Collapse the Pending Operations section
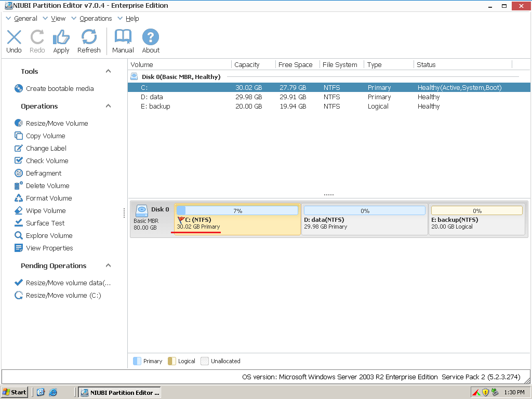This screenshot has width=532, height=399. click(108, 265)
